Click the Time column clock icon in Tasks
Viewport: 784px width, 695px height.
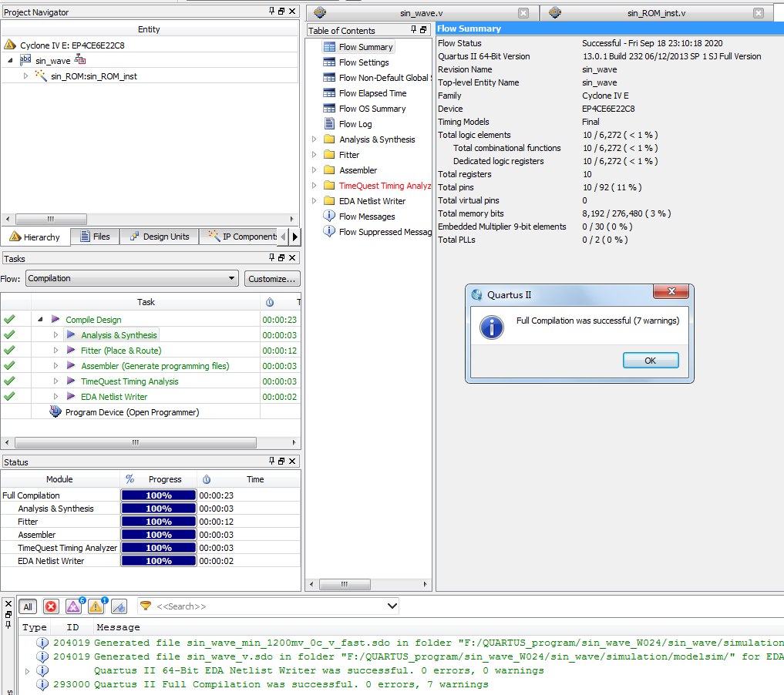click(x=270, y=302)
